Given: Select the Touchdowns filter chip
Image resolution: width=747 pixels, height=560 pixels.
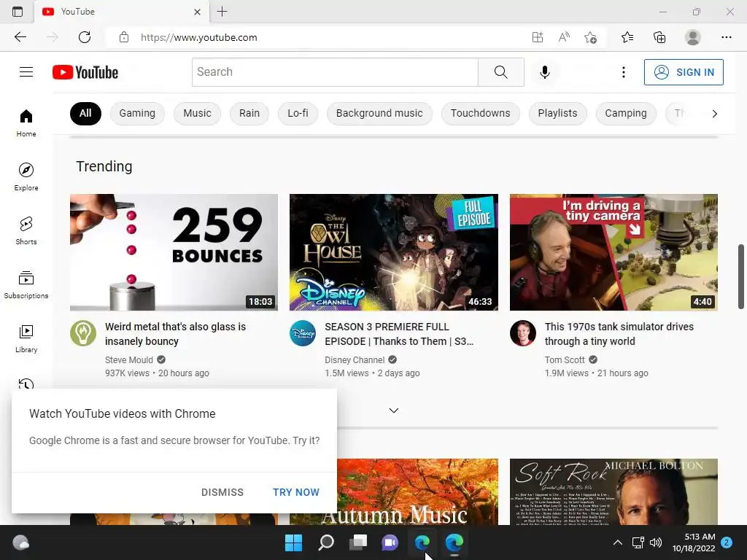Looking at the screenshot, I should coord(480,113).
